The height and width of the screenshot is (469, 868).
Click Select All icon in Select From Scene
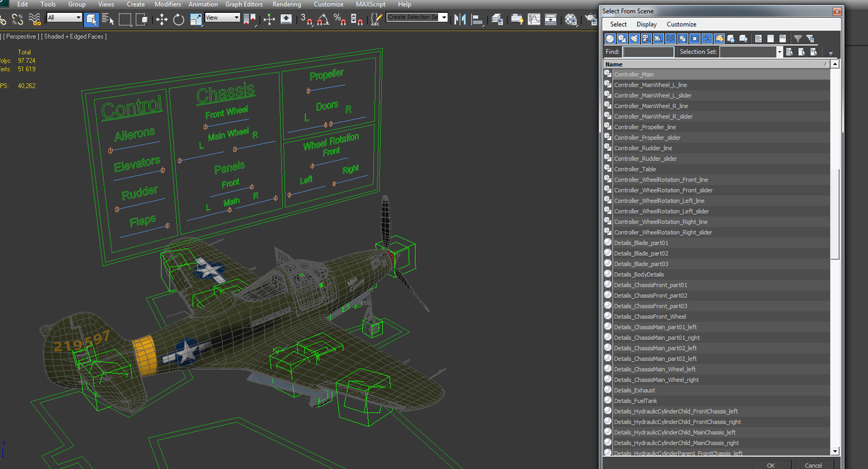758,39
